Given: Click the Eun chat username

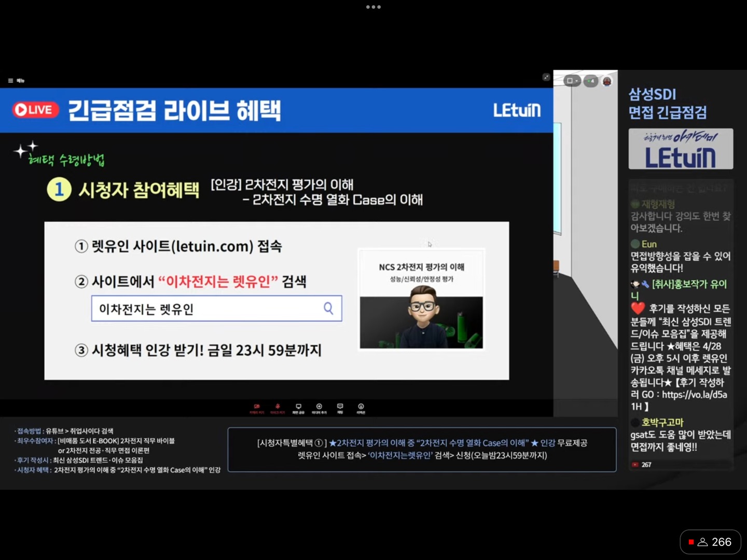Looking at the screenshot, I should (649, 244).
